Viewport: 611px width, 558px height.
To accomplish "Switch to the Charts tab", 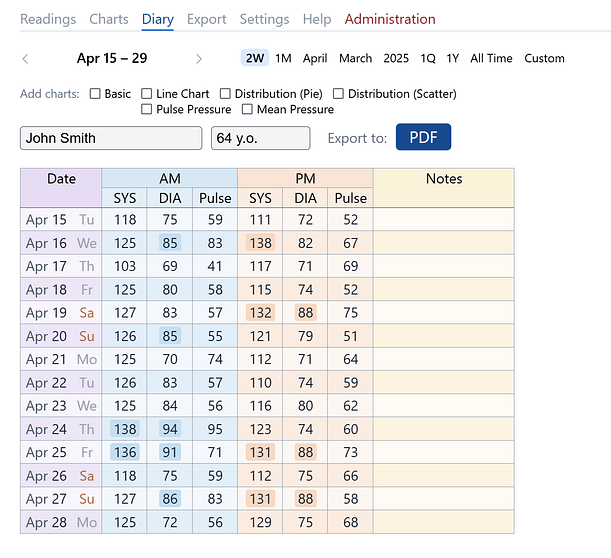I will point(109,19).
